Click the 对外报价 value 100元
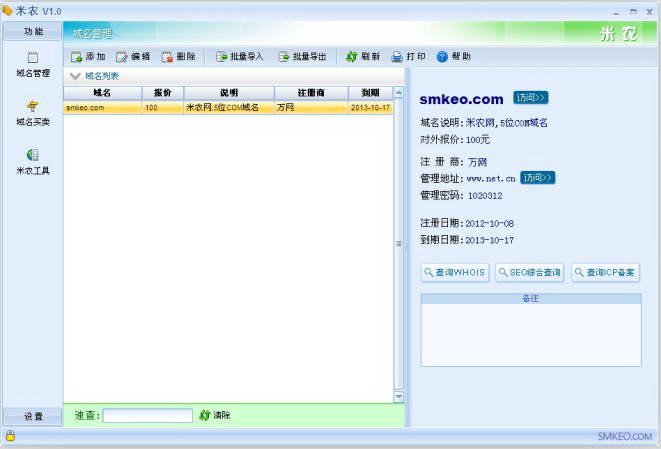This screenshot has height=449, width=661. (x=478, y=140)
